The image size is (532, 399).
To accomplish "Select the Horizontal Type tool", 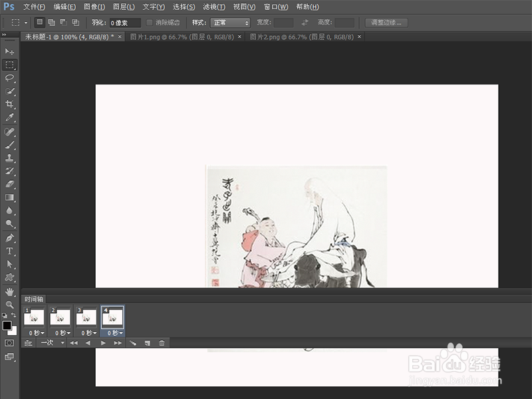I will point(9,251).
